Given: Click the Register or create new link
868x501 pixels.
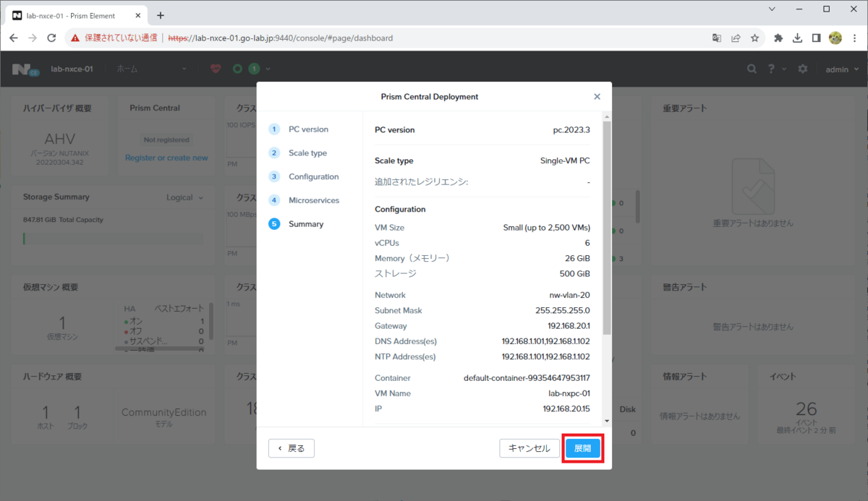Looking at the screenshot, I should (x=166, y=158).
